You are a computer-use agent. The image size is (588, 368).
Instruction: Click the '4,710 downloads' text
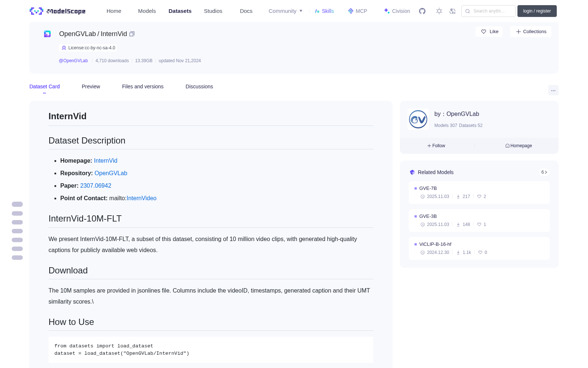pyautogui.click(x=112, y=61)
